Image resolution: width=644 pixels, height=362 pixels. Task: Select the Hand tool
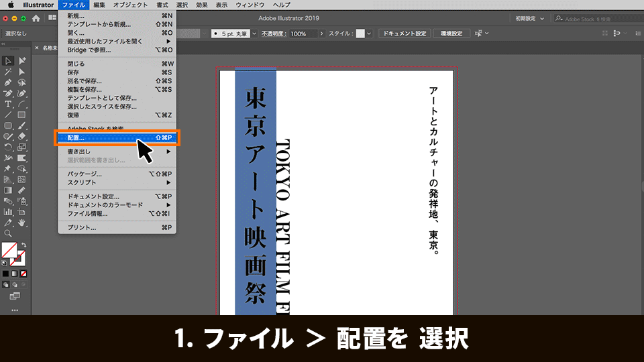coord(21,223)
